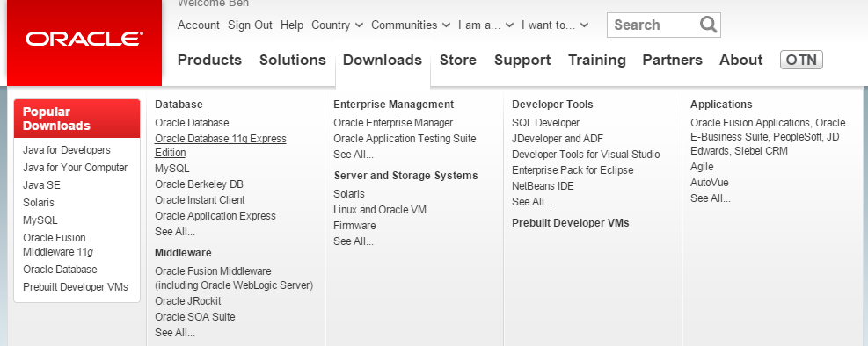Open Java for Developers popular download
The height and width of the screenshot is (346, 868).
point(67,150)
